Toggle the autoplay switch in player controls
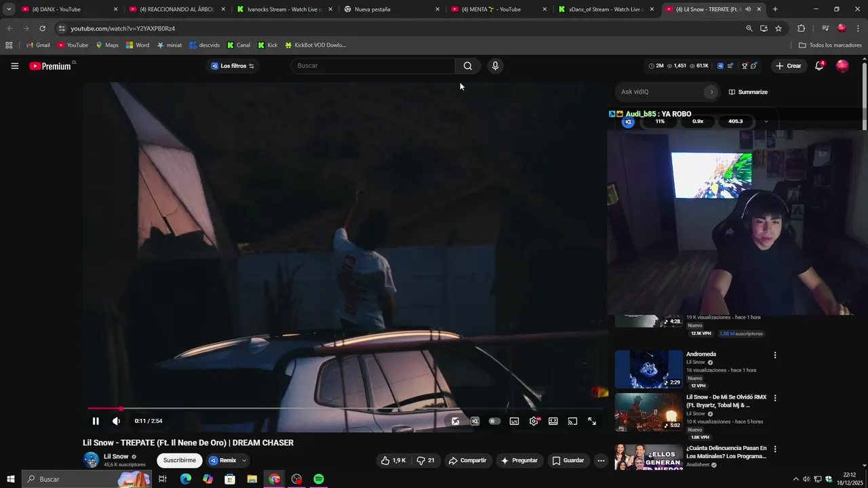Screen dimensions: 868x488 [494, 421]
